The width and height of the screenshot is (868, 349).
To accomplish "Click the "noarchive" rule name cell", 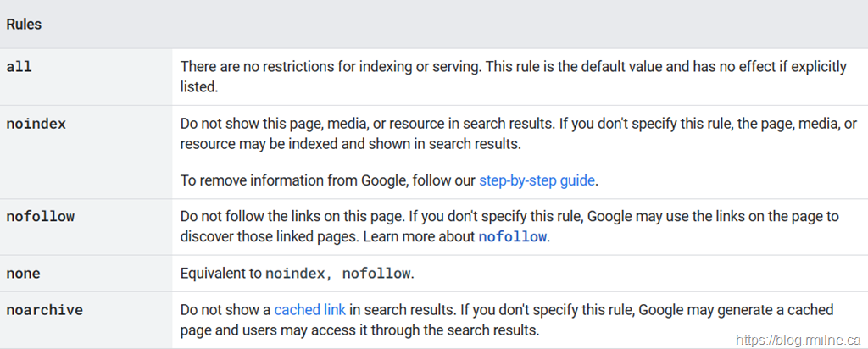I will coord(44,310).
